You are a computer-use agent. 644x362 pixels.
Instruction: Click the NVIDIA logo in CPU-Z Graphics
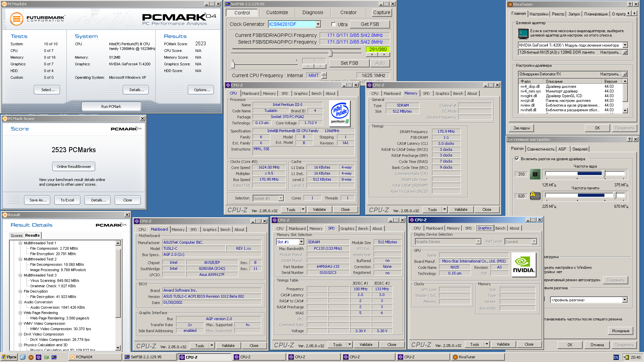[524, 265]
